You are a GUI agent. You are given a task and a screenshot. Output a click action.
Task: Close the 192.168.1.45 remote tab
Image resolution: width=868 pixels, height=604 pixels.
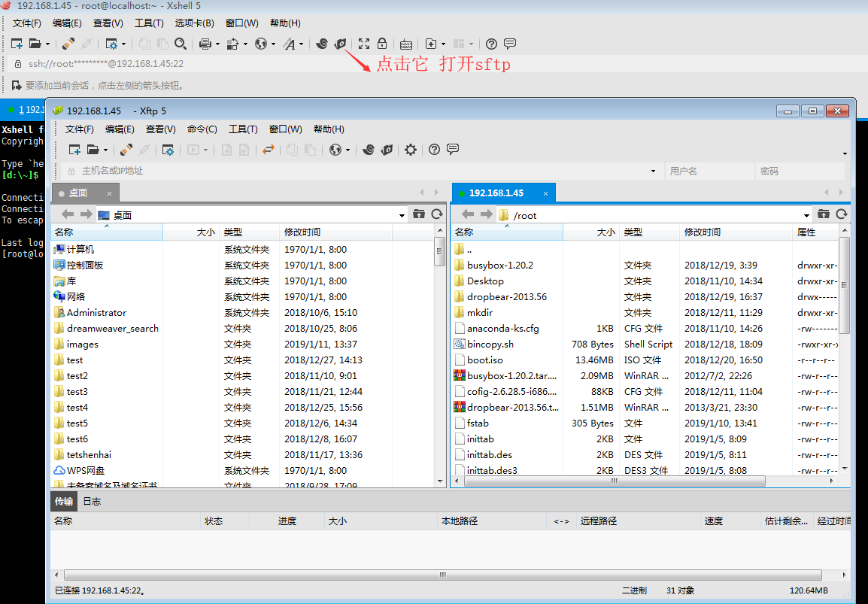(545, 193)
